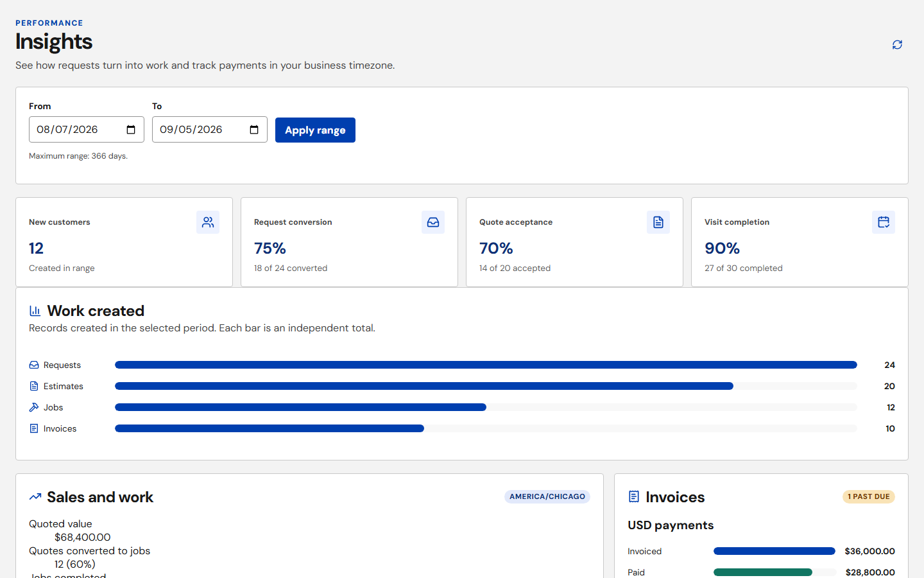This screenshot has height=578, width=924.
Task: Click the blue Invoiced payment bar
Action: coord(774,551)
